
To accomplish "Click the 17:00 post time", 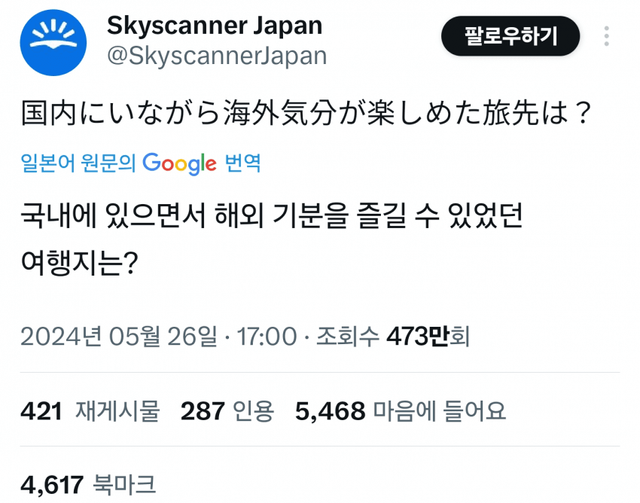I will click(x=270, y=336).
